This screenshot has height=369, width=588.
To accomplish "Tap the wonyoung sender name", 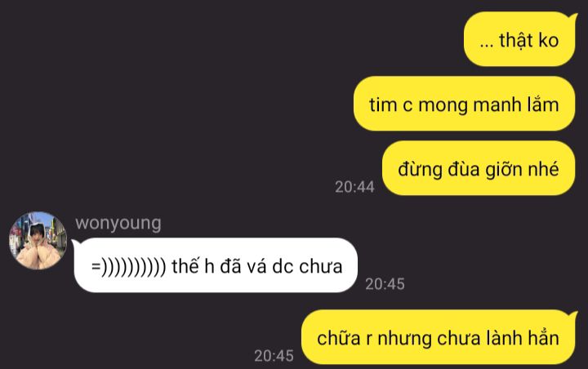I will click(118, 224).
